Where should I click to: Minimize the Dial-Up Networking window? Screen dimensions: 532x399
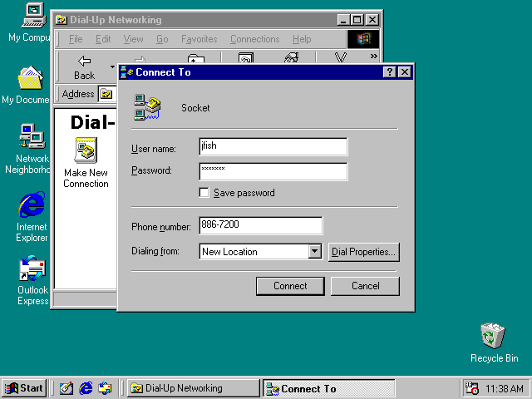(343, 20)
